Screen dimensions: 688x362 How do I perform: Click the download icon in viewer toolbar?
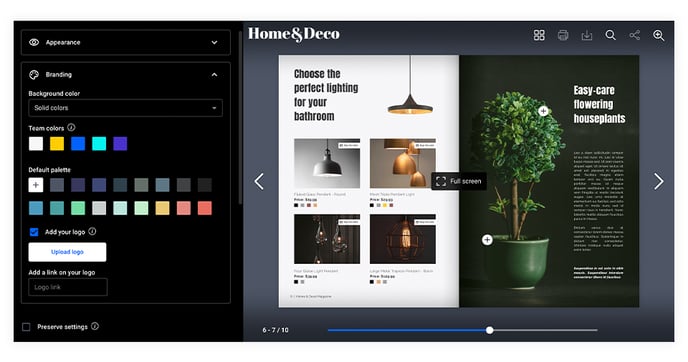click(587, 35)
